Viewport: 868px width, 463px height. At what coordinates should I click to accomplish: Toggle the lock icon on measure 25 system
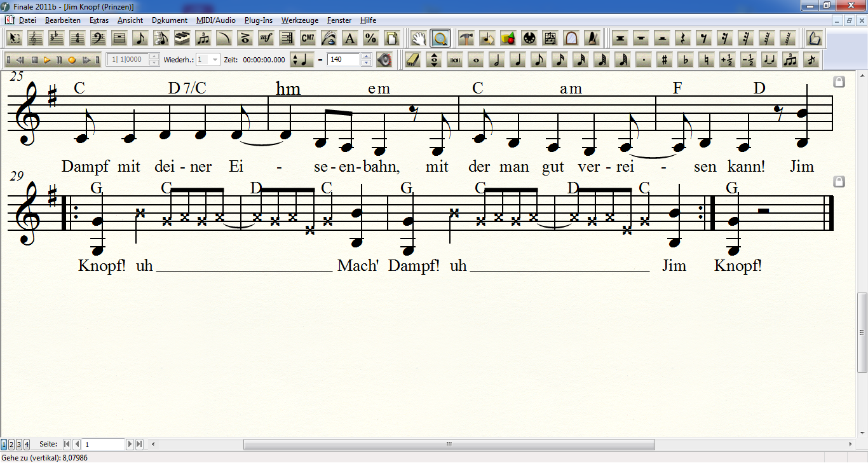point(839,81)
